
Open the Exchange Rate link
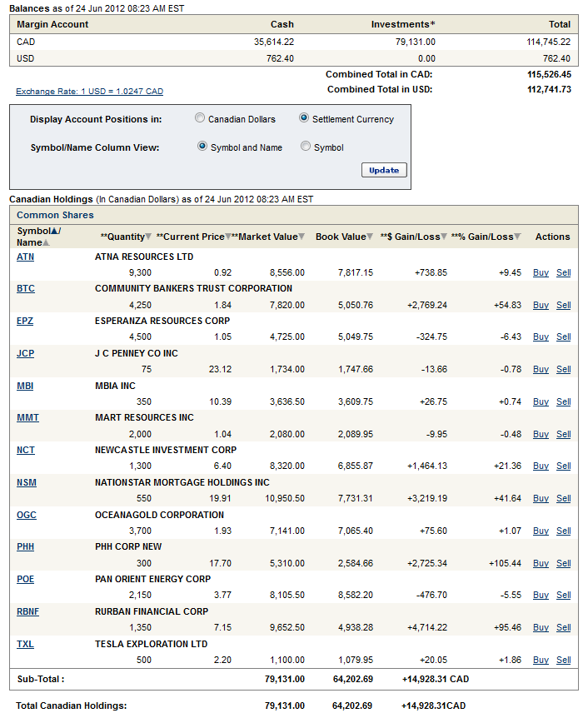pos(89,92)
